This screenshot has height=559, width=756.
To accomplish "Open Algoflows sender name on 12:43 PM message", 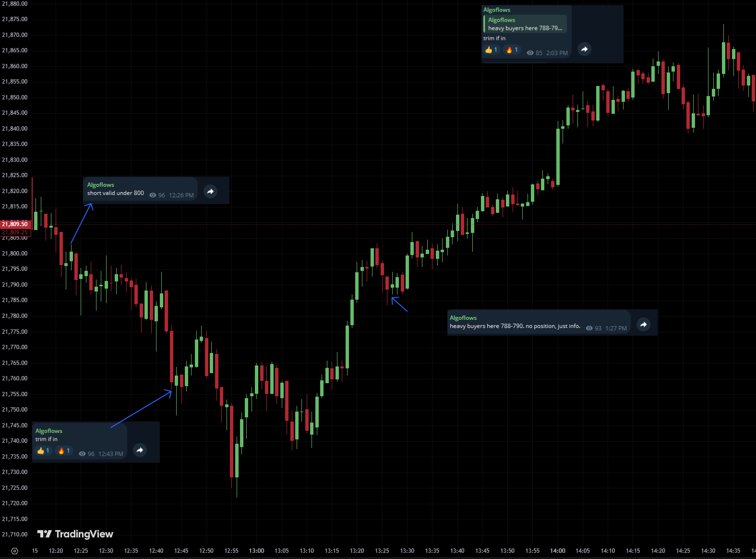I will 48,431.
